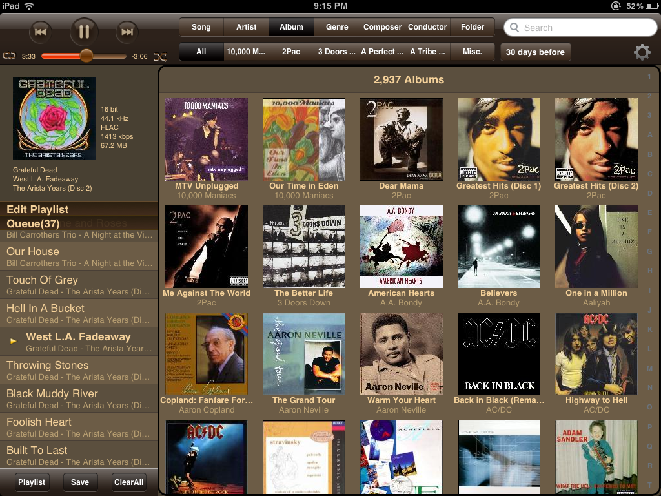Open the Grateful Dead now-playing artwork

click(54, 118)
